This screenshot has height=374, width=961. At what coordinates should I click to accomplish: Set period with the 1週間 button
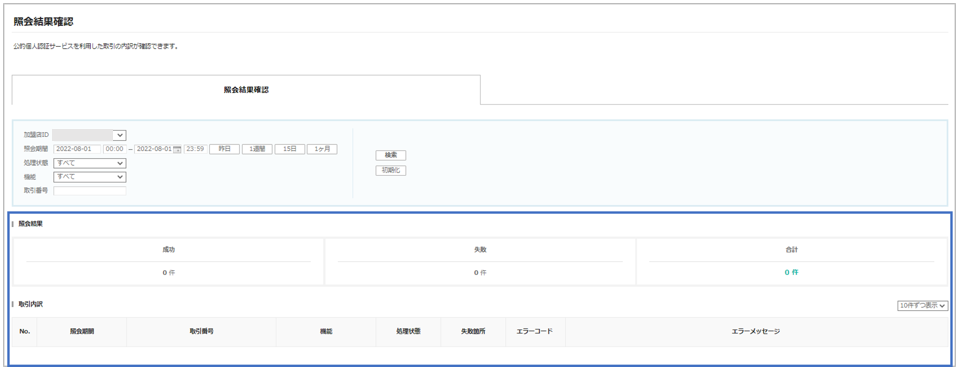tap(257, 149)
